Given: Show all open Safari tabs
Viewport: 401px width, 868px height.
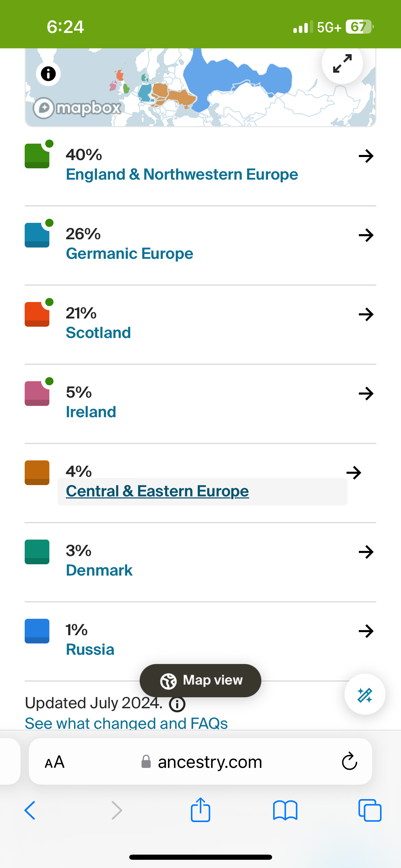Looking at the screenshot, I should (x=370, y=810).
